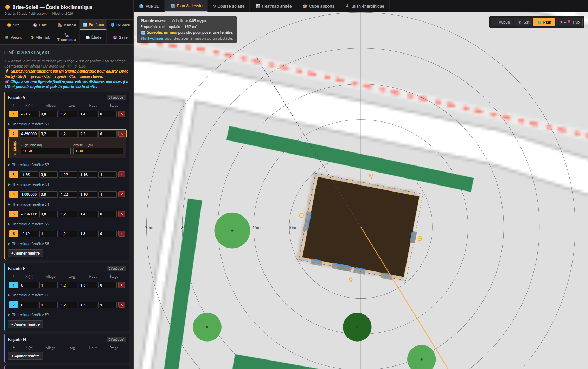Open the Plan & dessin tab
Image resolution: width=588 pixels, height=369 pixels.
(186, 6)
